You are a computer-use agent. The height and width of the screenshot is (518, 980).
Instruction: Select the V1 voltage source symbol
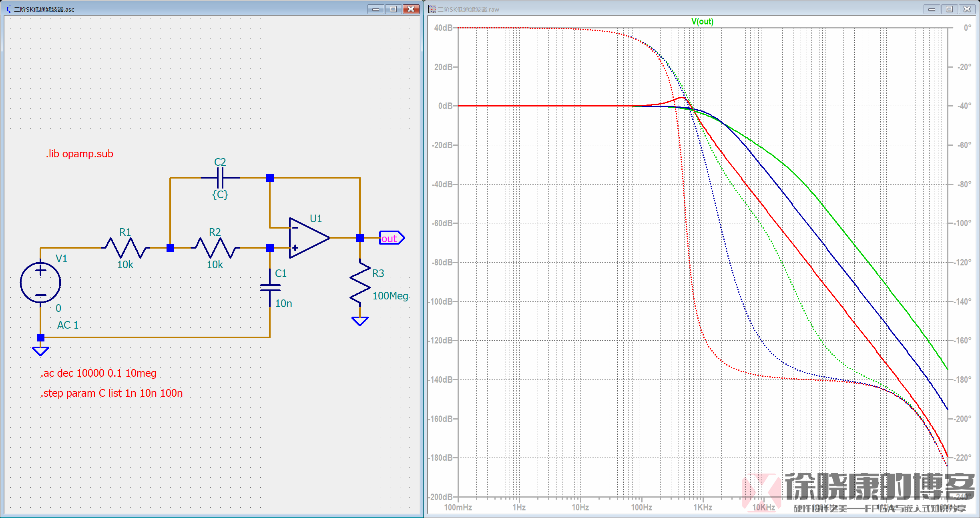coord(40,282)
